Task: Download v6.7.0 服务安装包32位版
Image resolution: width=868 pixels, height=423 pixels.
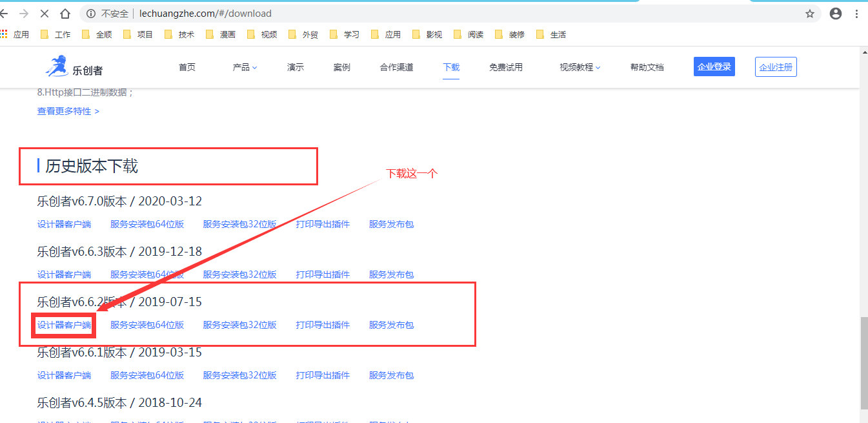Action: (239, 224)
